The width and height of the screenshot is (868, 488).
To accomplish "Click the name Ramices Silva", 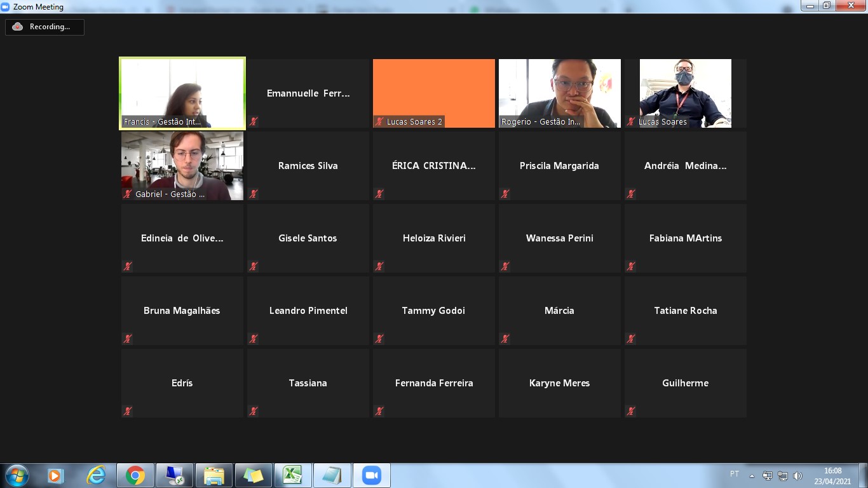I will point(308,166).
